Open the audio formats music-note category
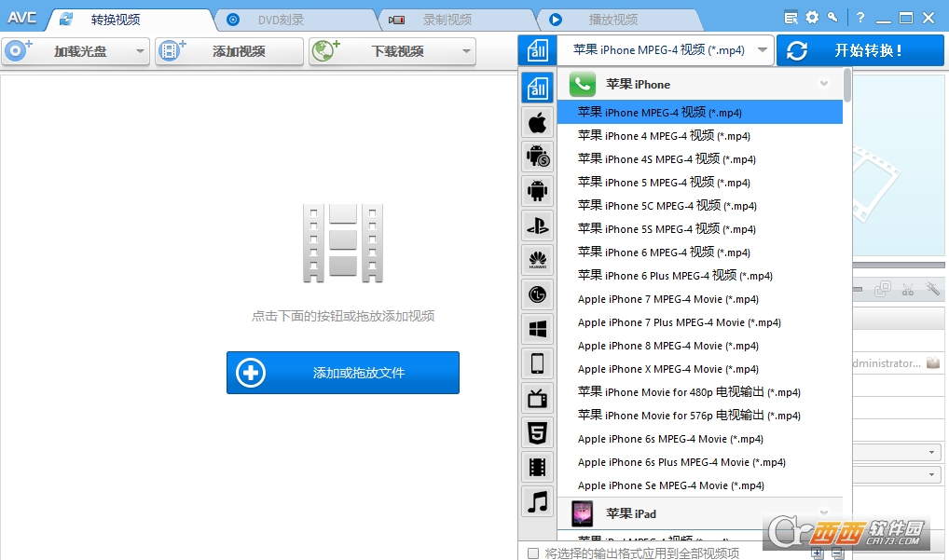This screenshot has height=560, width=949. click(x=538, y=501)
